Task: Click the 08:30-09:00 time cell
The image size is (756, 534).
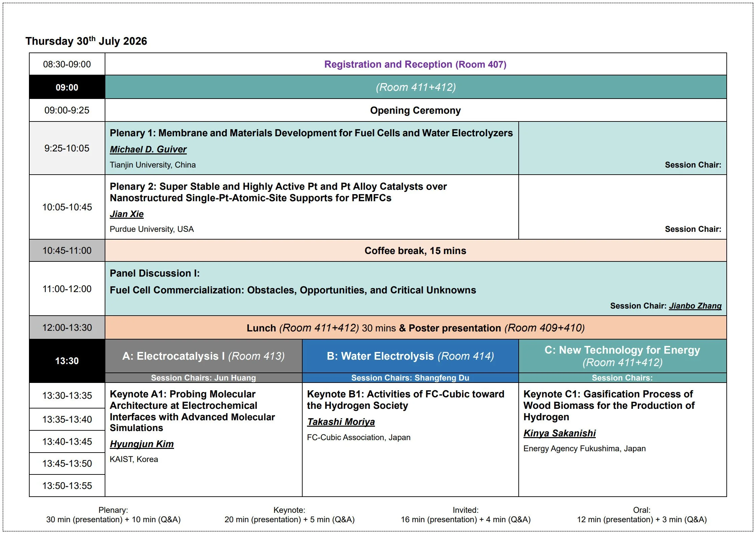Action: click(67, 64)
